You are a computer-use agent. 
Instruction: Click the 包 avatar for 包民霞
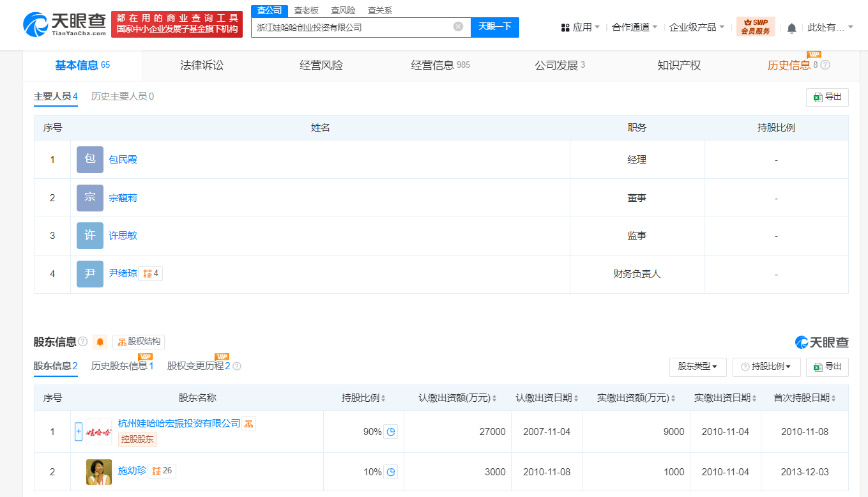click(x=90, y=160)
